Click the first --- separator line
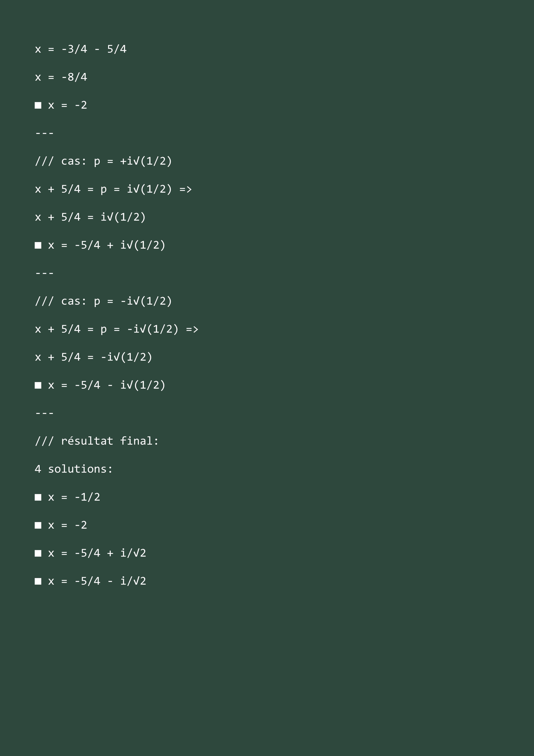Image resolution: width=534 pixels, height=756 pixels. 44,133
